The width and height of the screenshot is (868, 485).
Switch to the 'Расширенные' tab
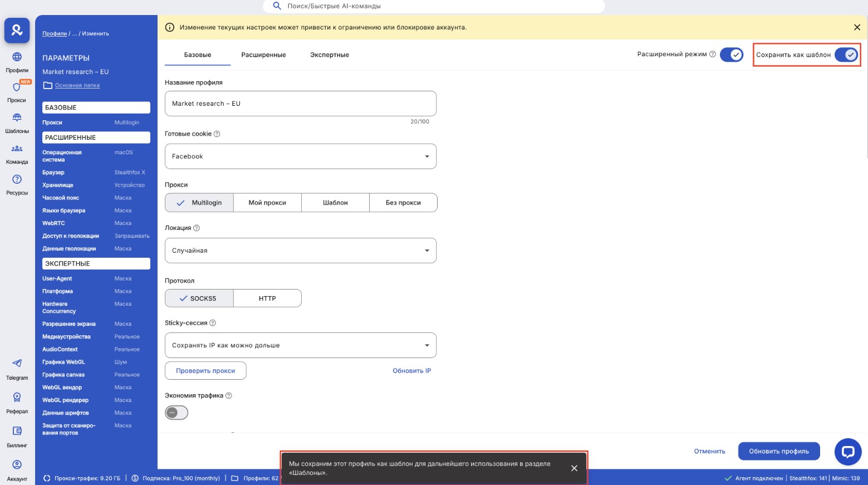[263, 55]
